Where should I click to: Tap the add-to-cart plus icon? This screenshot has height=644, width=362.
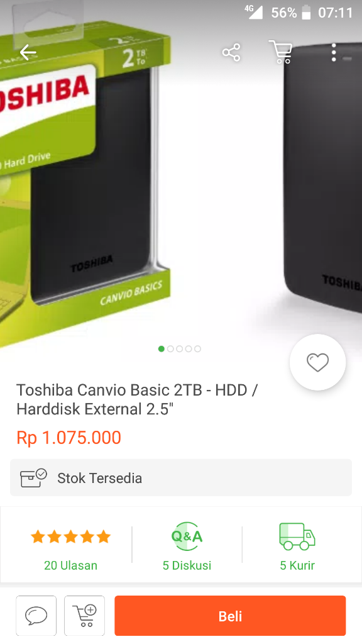pyautogui.click(x=85, y=615)
